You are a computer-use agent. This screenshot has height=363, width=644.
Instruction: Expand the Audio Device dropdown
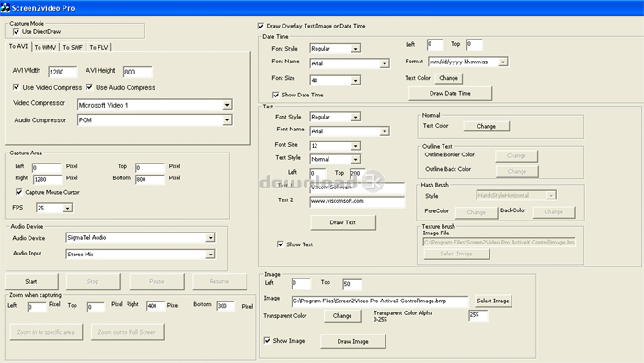pos(211,237)
